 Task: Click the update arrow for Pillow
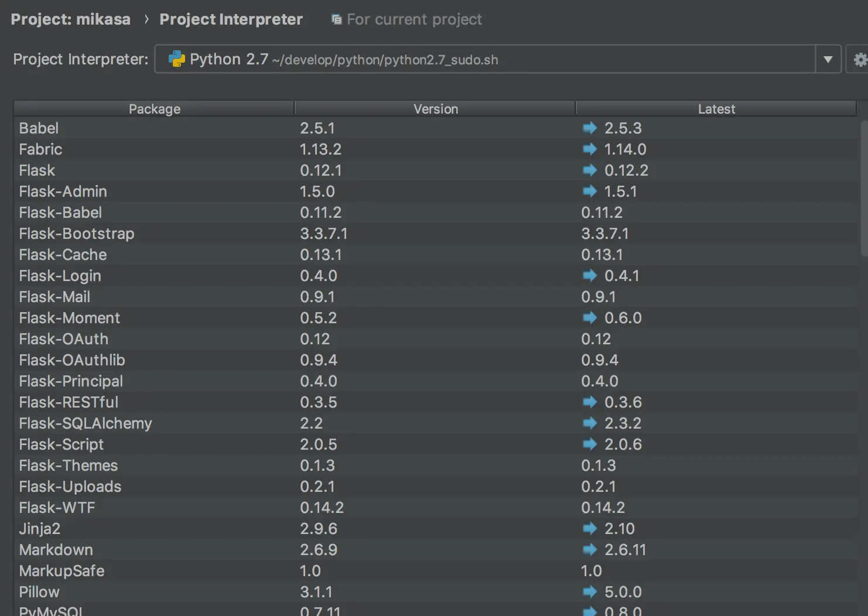tap(590, 591)
